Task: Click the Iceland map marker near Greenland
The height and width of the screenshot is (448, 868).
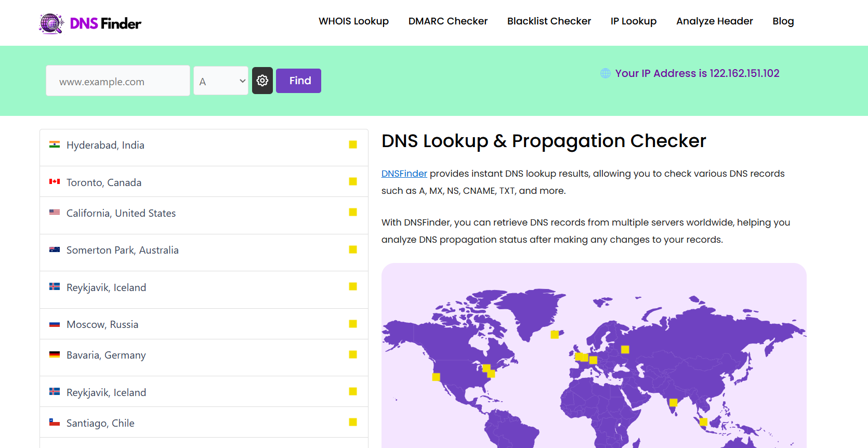Action: 555,335
